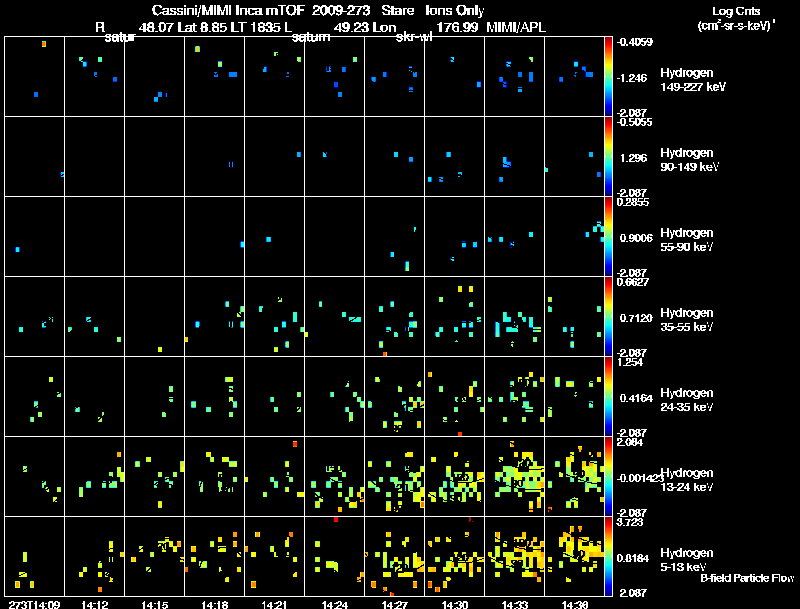The width and height of the screenshot is (800, 609).
Task: Click the '14:12' time axis label
Action: pyautogui.click(x=94, y=604)
